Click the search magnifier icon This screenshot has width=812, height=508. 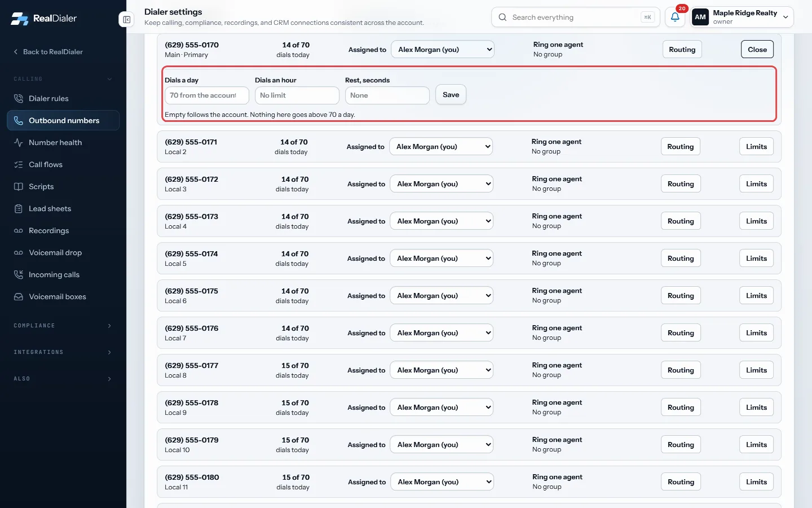pyautogui.click(x=502, y=17)
